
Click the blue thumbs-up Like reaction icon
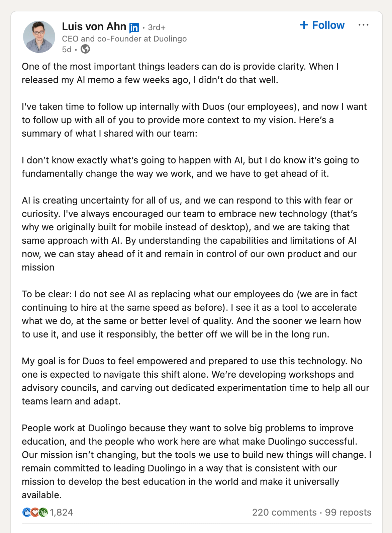26,512
